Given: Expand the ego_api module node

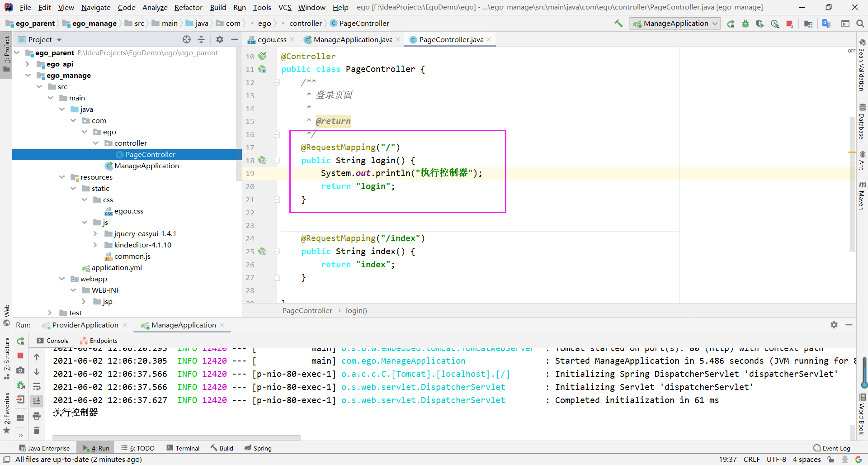Looking at the screenshot, I should [28, 64].
